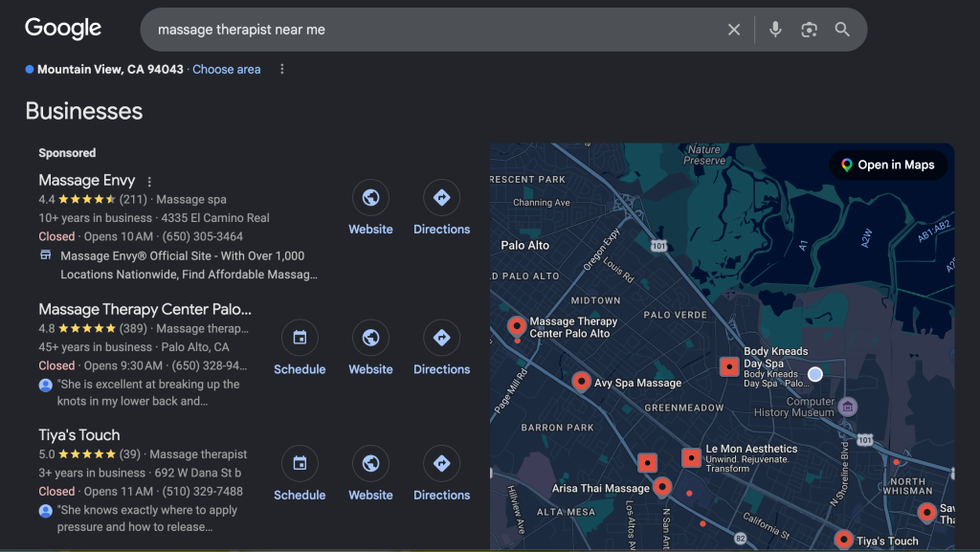Visit Massage Therapy Center website globe icon

tap(370, 338)
